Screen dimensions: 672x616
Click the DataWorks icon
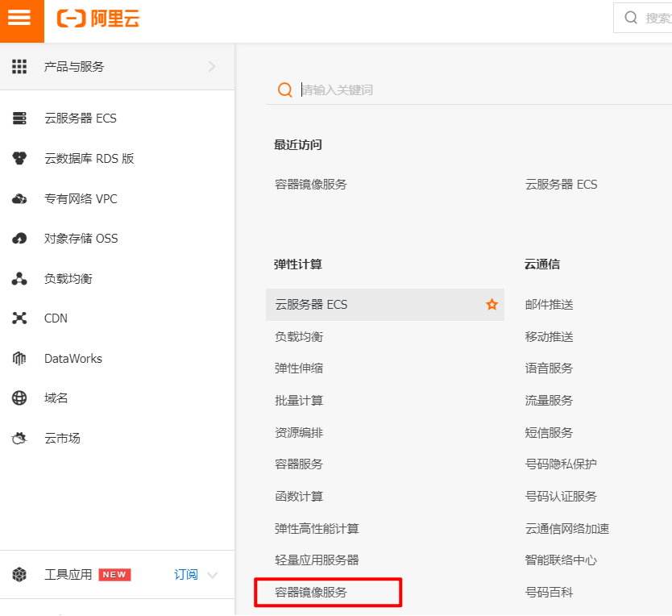[19, 358]
